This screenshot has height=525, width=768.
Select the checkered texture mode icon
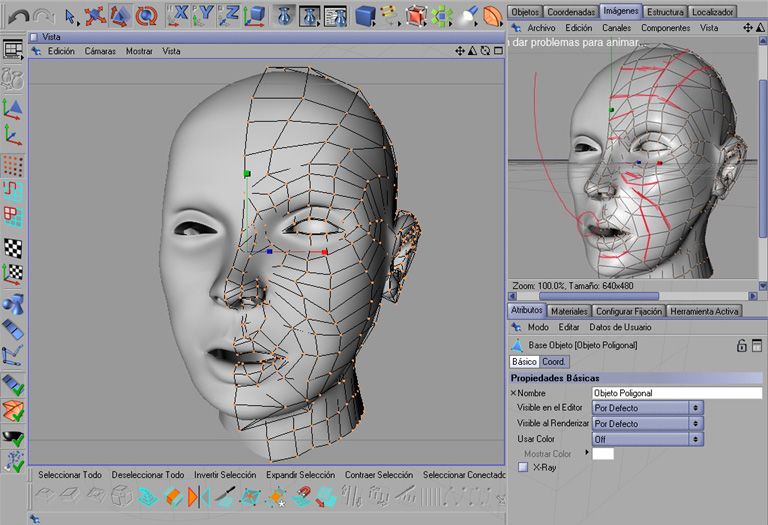point(13,248)
